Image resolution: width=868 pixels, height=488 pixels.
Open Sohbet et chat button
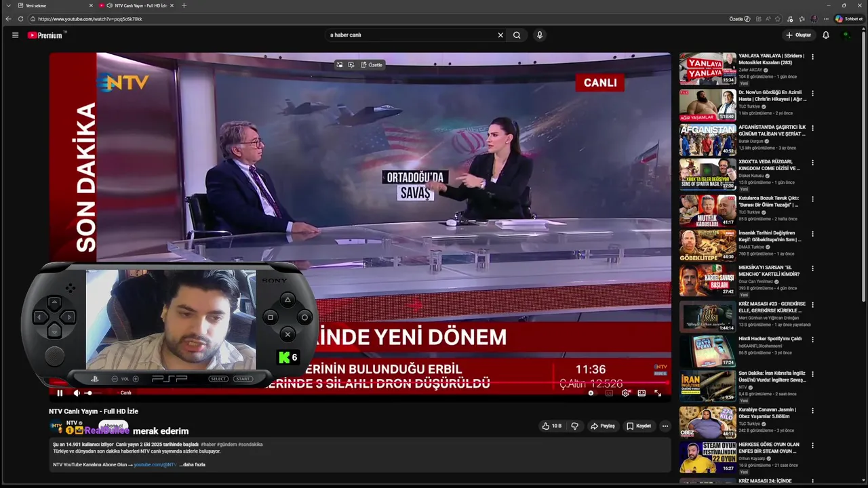click(849, 19)
